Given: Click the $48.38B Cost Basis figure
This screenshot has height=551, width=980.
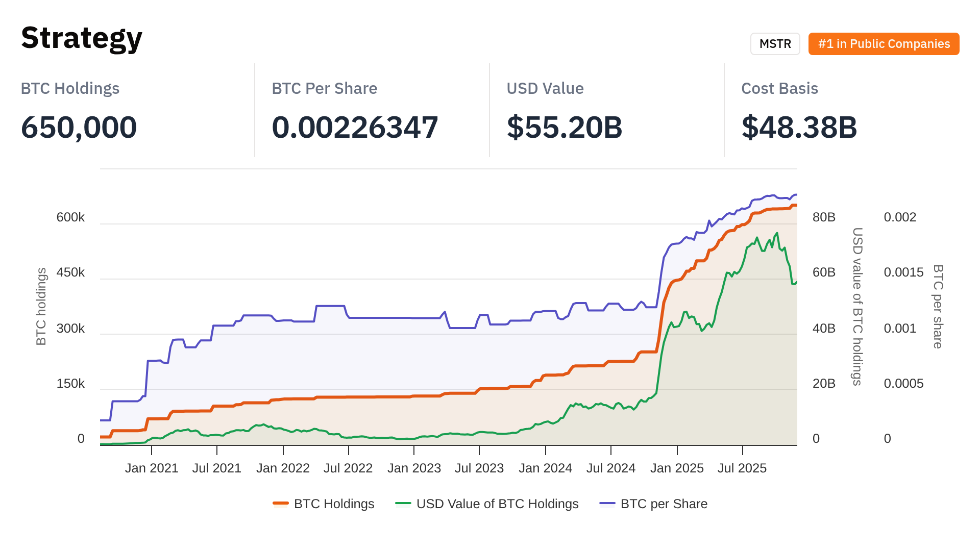Looking at the screenshot, I should coord(799,127).
